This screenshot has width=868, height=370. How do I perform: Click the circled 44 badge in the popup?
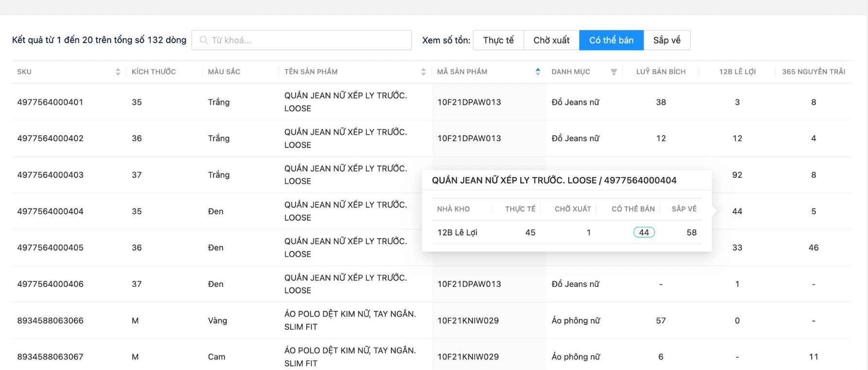[643, 233]
